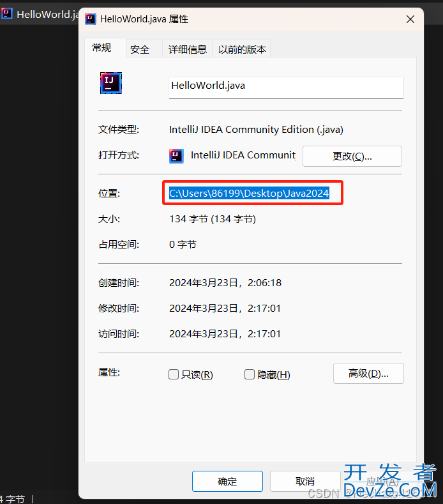Open the 详细信息 tab
Screen dimensions: 443x504
pos(187,49)
